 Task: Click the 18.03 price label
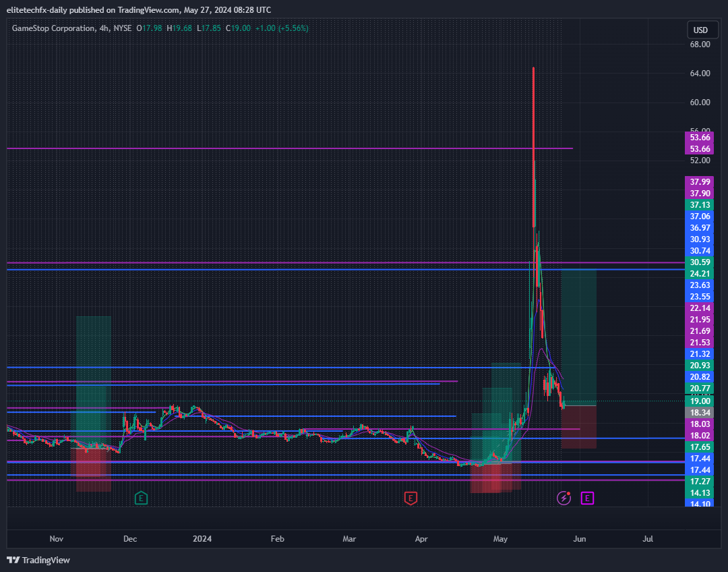[699, 424]
